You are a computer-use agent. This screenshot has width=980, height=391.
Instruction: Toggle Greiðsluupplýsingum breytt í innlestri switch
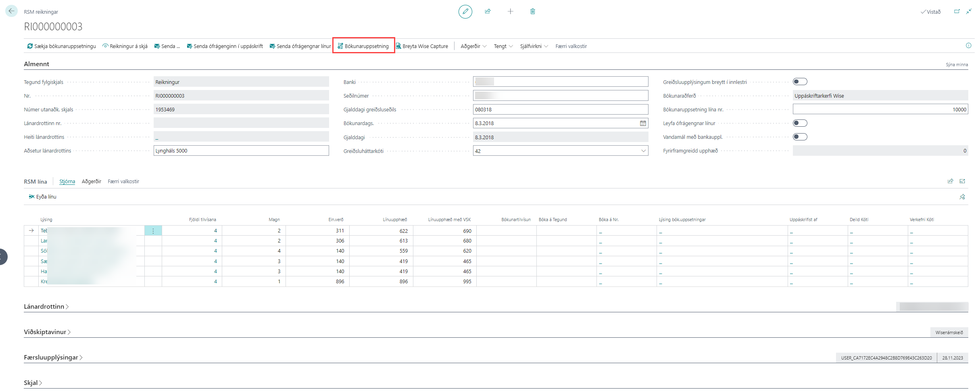tap(800, 82)
